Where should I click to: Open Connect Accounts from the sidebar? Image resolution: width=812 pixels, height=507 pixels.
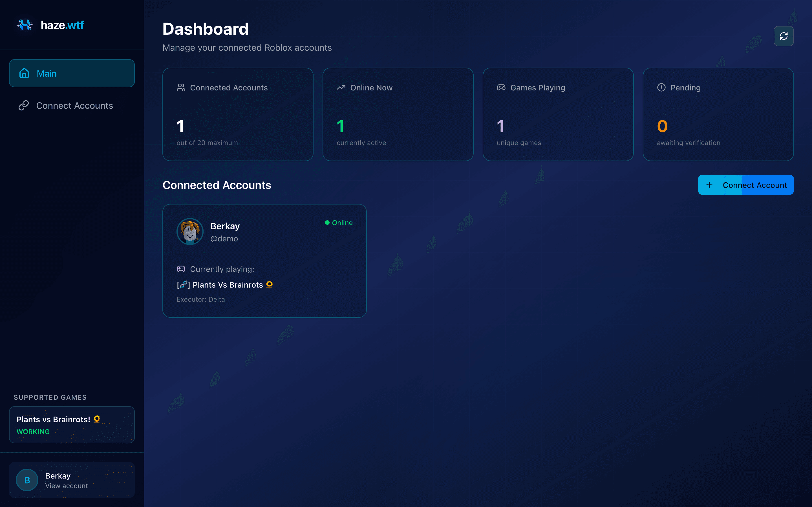tap(74, 105)
